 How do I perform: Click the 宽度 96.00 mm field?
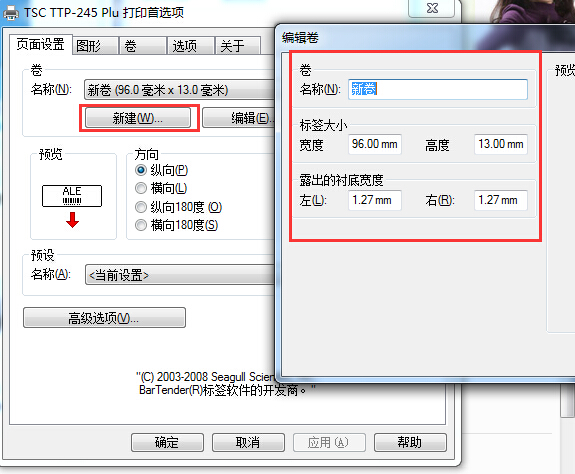[375, 144]
